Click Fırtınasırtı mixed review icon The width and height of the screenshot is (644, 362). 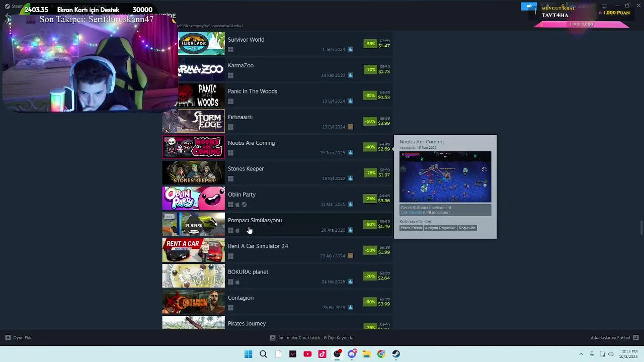click(x=350, y=127)
